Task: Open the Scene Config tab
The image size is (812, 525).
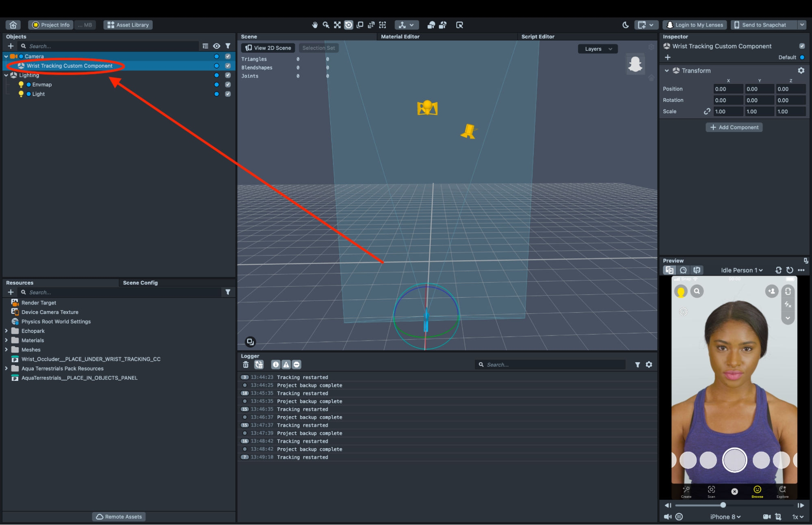Action: point(140,283)
